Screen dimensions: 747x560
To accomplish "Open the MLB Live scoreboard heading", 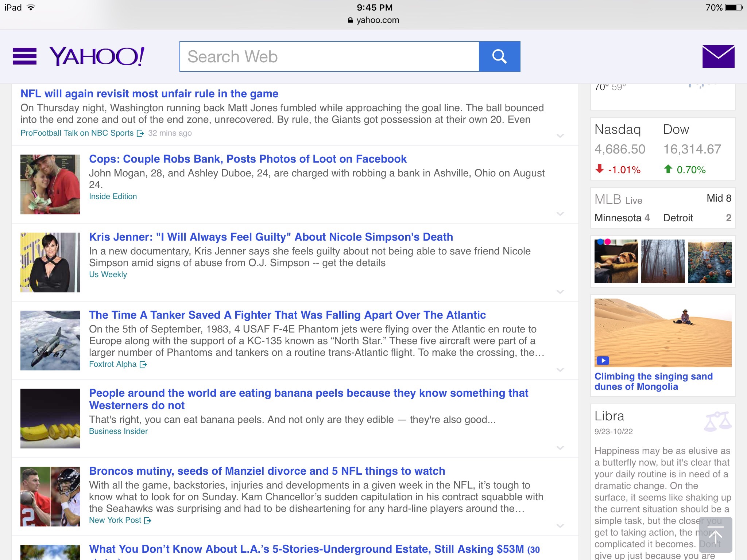I will [619, 199].
